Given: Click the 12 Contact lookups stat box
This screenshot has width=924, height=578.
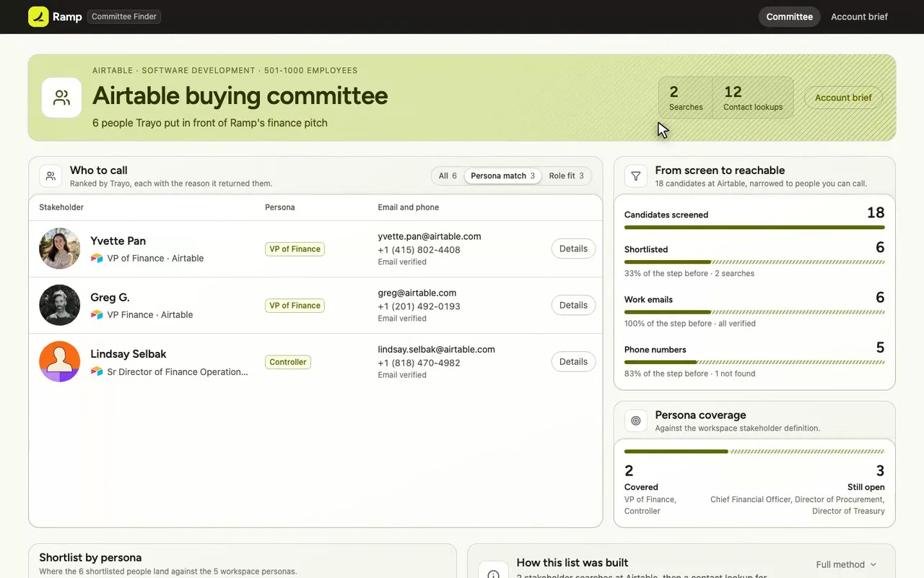Looking at the screenshot, I should tap(753, 98).
